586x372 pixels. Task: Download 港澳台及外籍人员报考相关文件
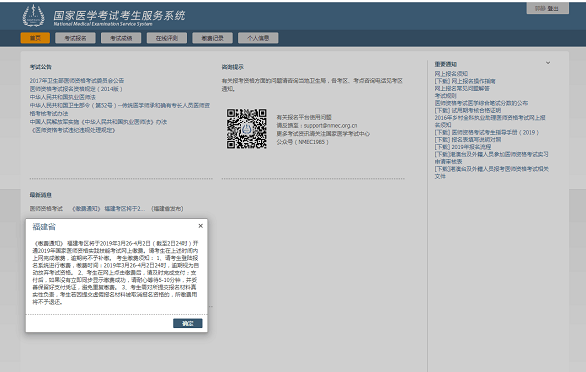pos(491,172)
